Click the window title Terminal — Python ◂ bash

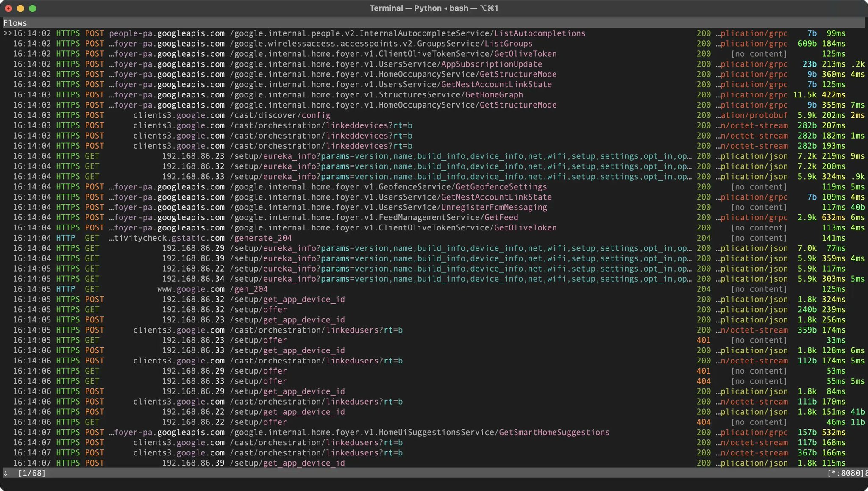434,8
